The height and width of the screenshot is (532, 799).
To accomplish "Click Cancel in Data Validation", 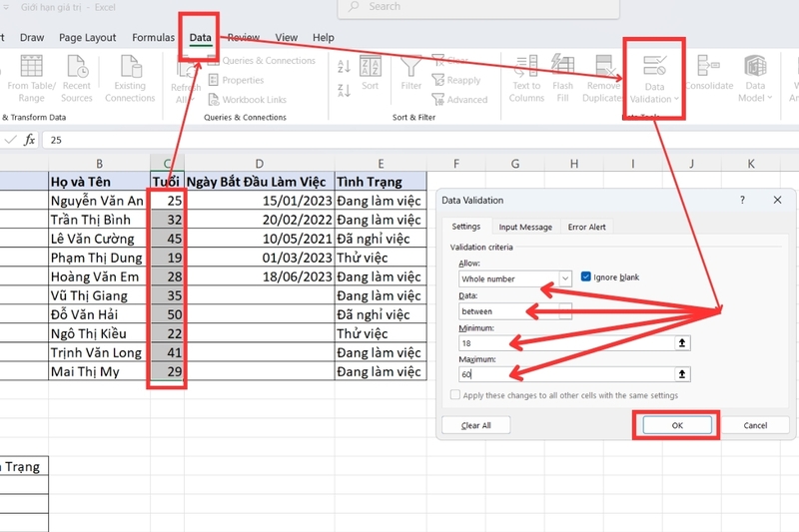I will click(x=755, y=425).
